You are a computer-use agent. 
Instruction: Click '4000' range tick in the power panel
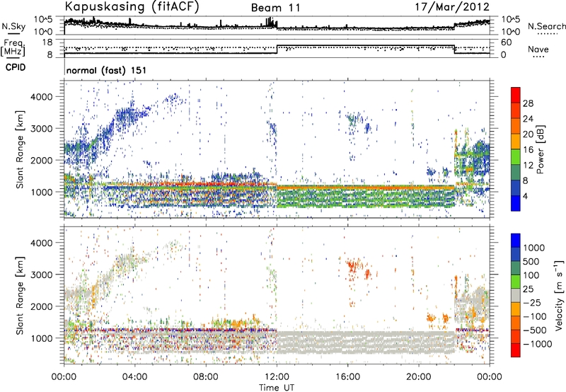coord(42,97)
